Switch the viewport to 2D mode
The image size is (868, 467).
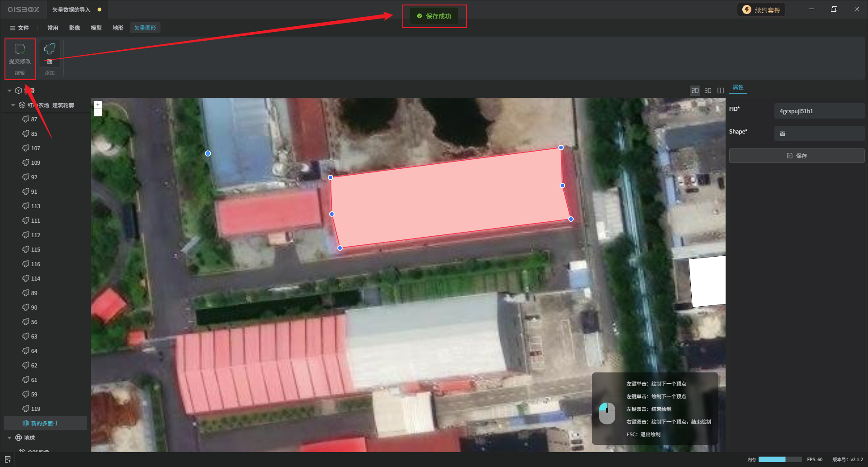pos(695,91)
